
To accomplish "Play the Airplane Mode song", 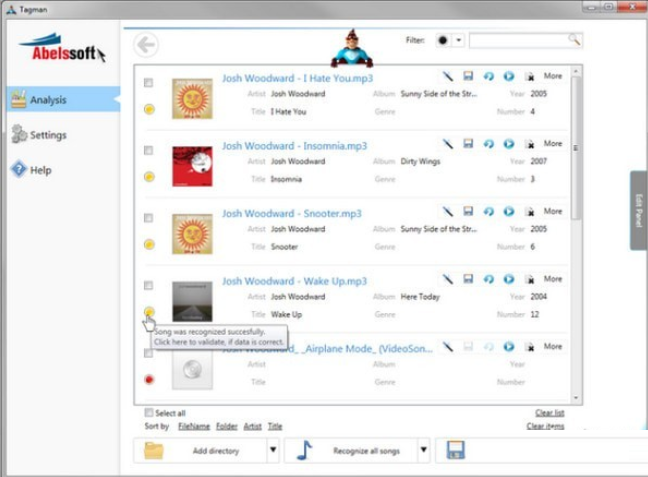I will pyautogui.click(x=509, y=347).
